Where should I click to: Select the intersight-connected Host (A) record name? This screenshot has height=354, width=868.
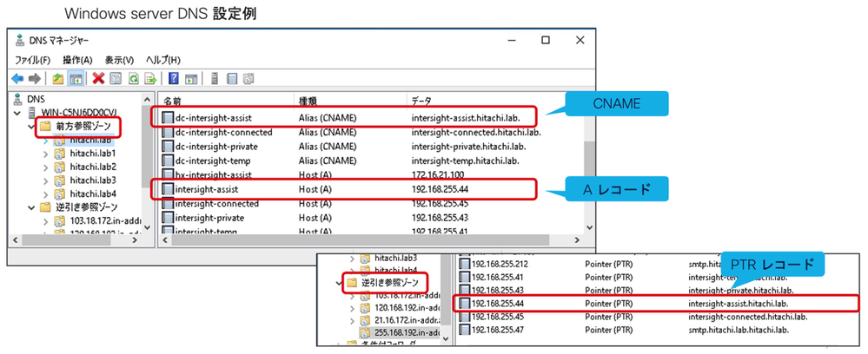(x=216, y=204)
